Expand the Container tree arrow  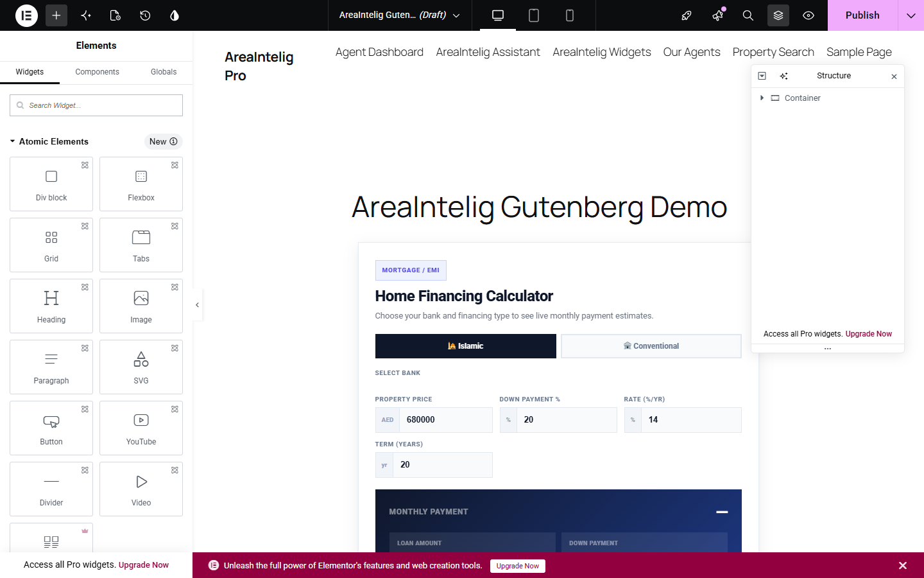coord(762,98)
